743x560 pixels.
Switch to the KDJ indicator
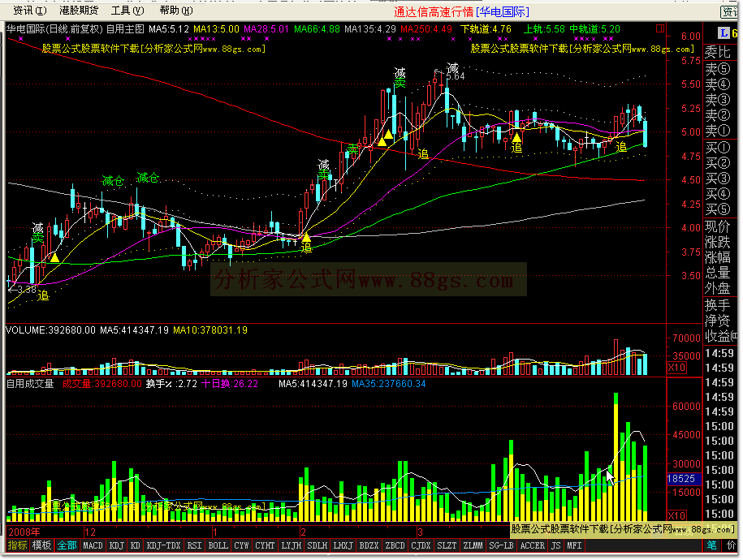pos(117,545)
